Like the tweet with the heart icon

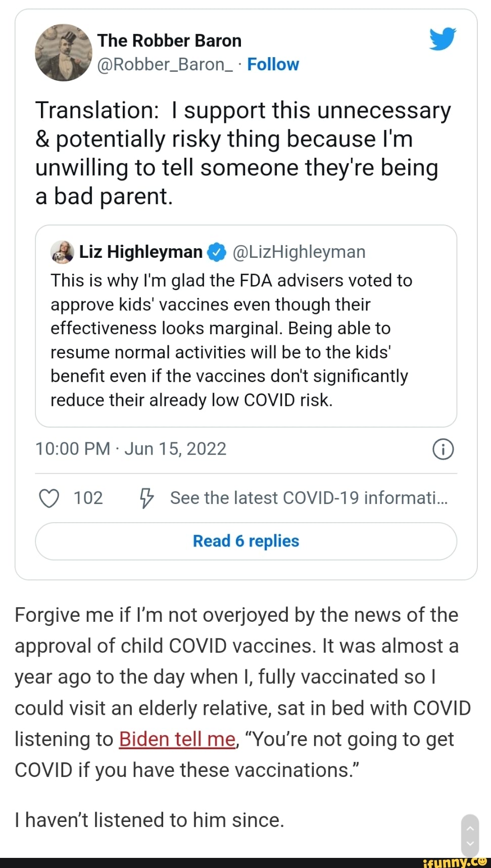pos(49,498)
